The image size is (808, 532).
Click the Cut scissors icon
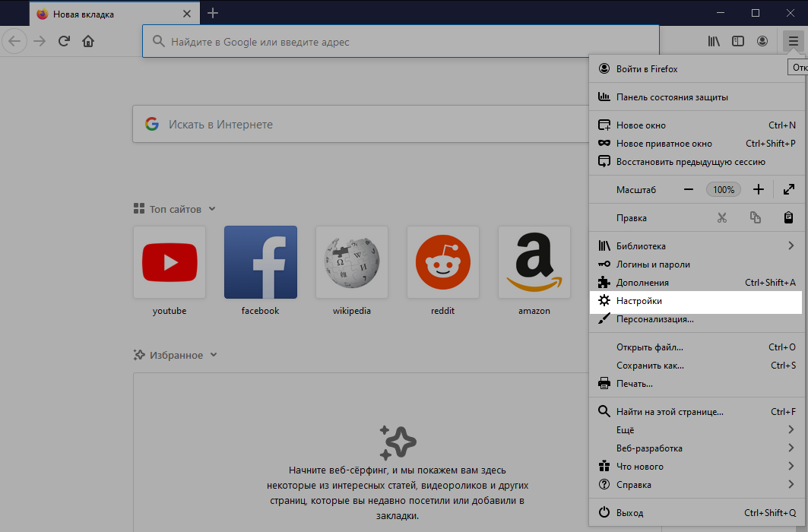[722, 218]
